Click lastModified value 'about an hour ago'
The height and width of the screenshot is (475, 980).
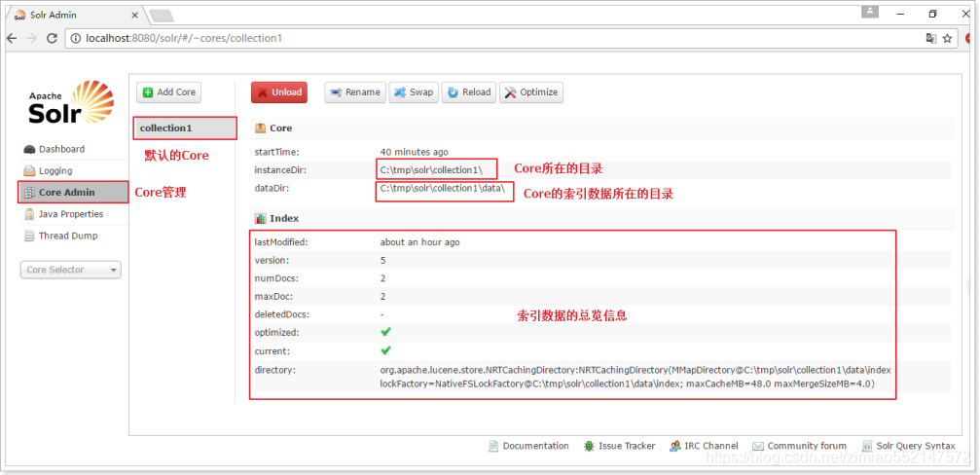point(419,241)
